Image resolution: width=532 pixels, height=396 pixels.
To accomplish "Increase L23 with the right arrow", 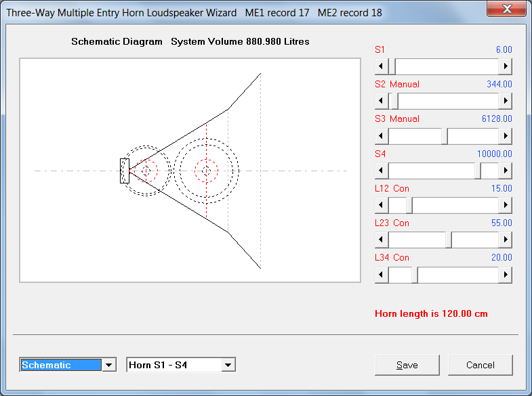I will (x=505, y=240).
